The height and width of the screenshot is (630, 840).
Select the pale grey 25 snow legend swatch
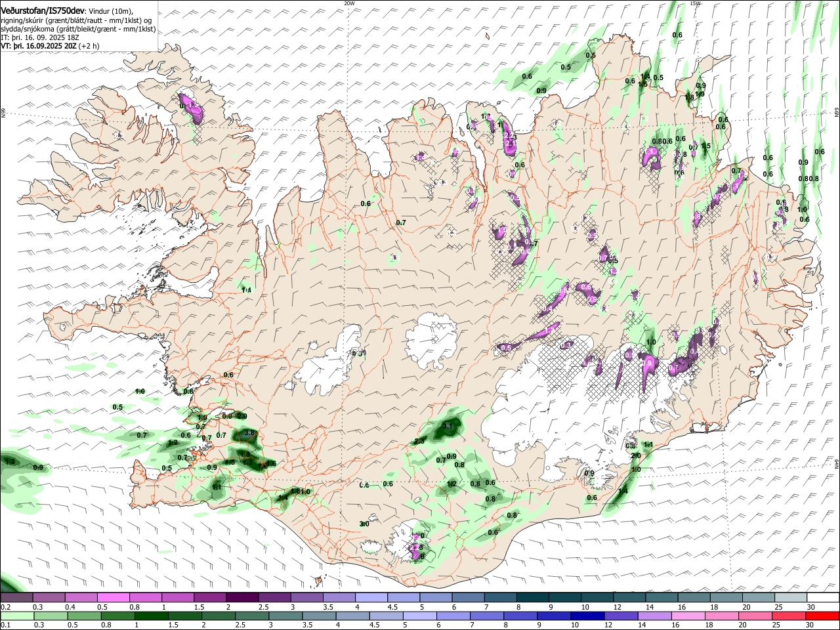point(790,597)
